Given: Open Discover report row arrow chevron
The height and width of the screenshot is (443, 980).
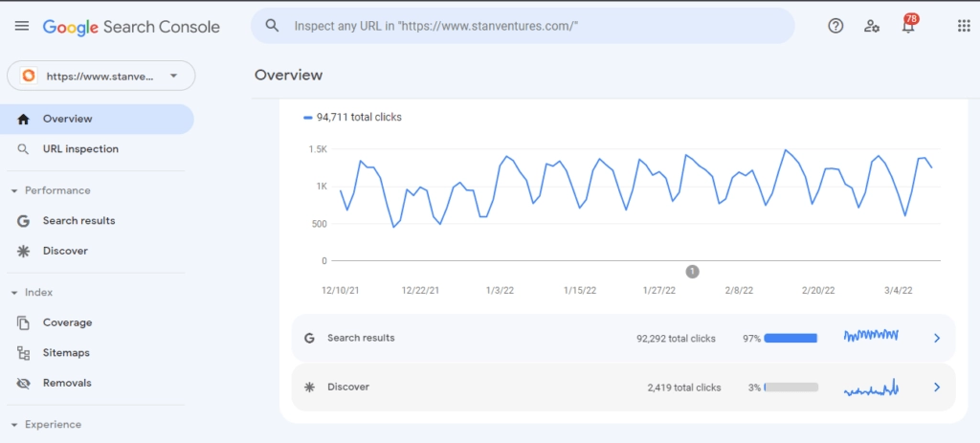Looking at the screenshot, I should [x=937, y=388].
